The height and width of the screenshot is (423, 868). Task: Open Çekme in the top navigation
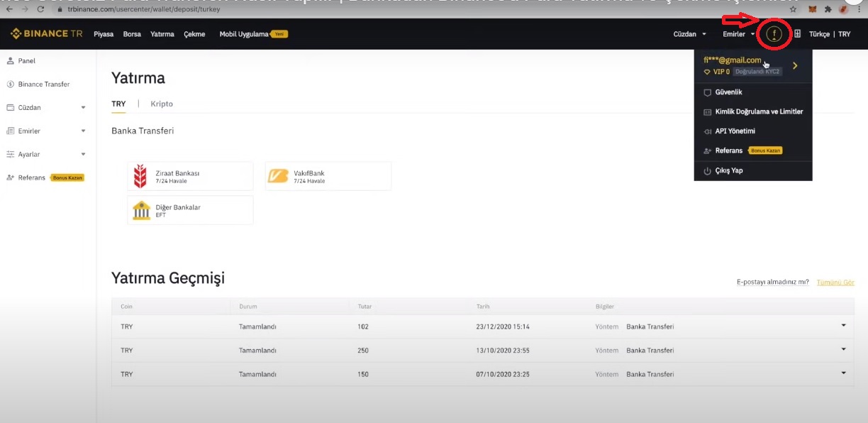[x=194, y=34]
